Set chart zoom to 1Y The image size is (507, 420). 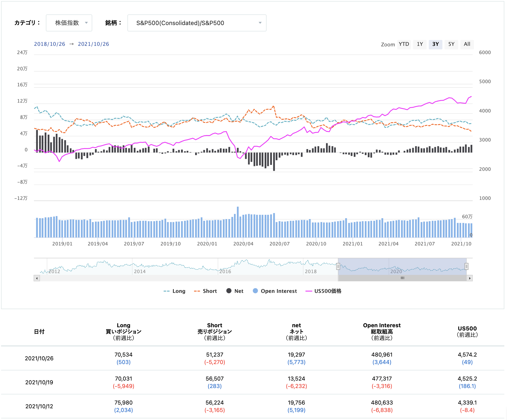tap(420, 44)
